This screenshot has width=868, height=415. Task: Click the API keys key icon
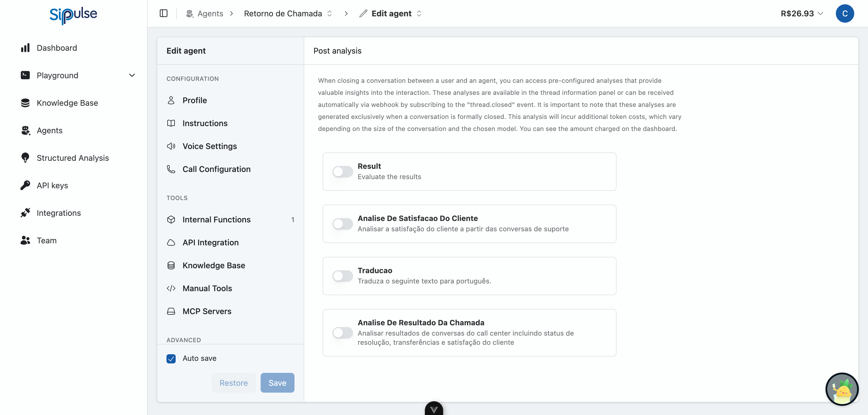(x=25, y=185)
